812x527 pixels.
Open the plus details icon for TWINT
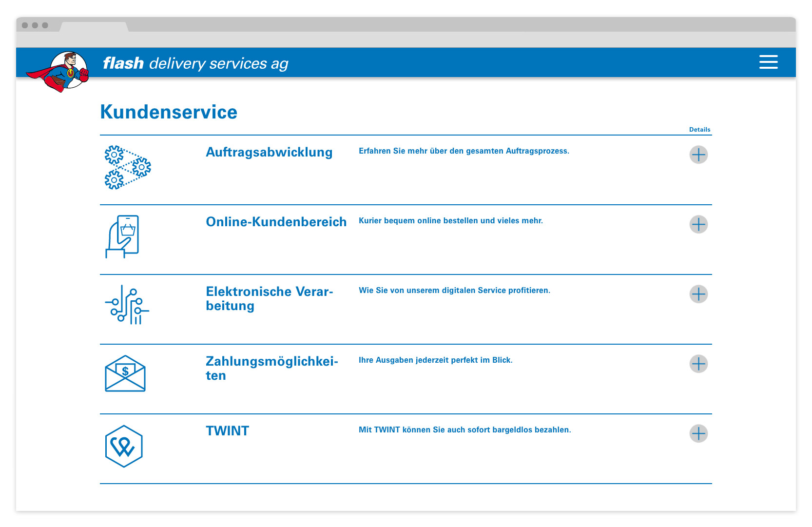point(699,433)
